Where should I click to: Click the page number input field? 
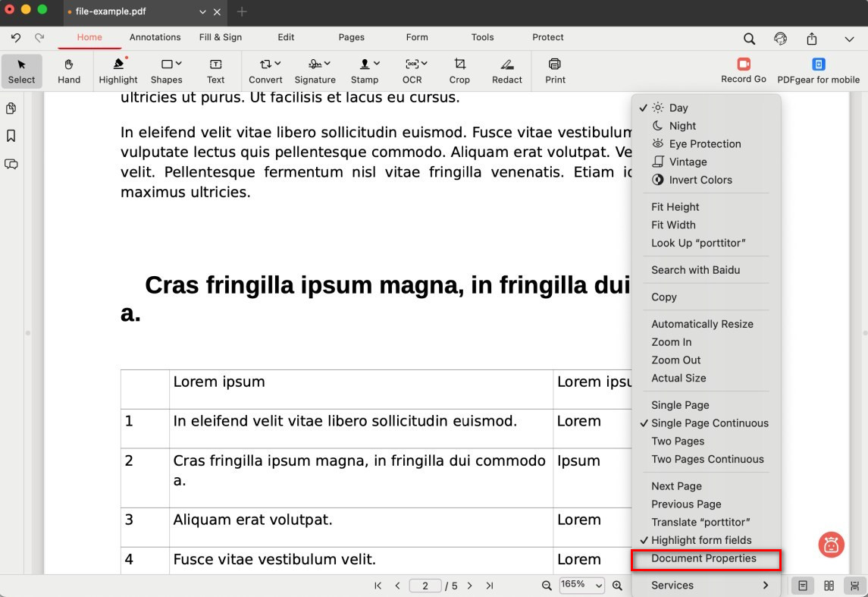pos(426,586)
